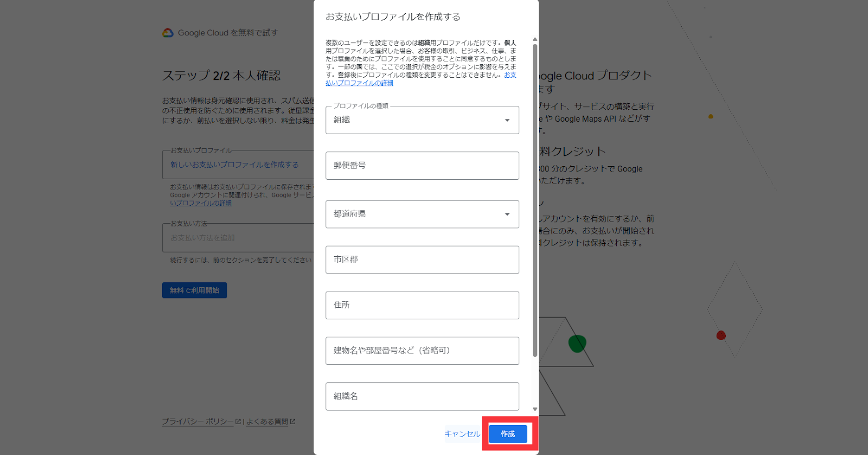The image size is (868, 455).
Task: Click the よくある質問 external link icon
Action: point(293,421)
